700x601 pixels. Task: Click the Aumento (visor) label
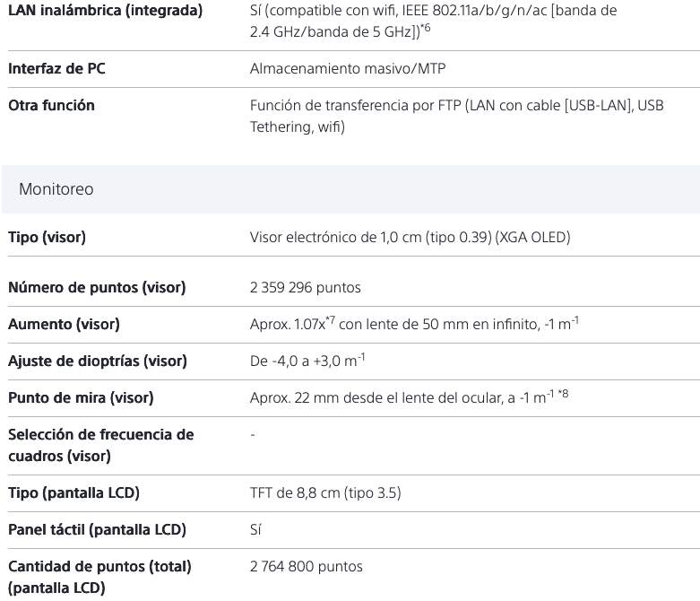(x=64, y=324)
